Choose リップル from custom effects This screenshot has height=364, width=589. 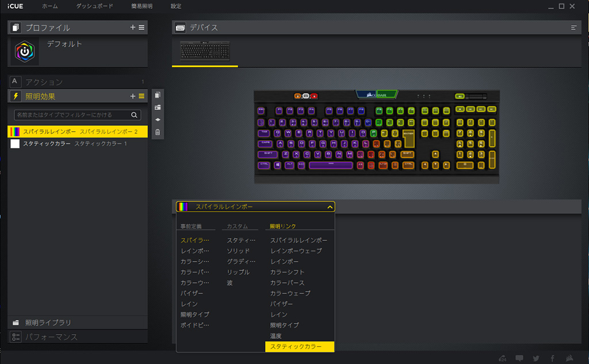238,272
